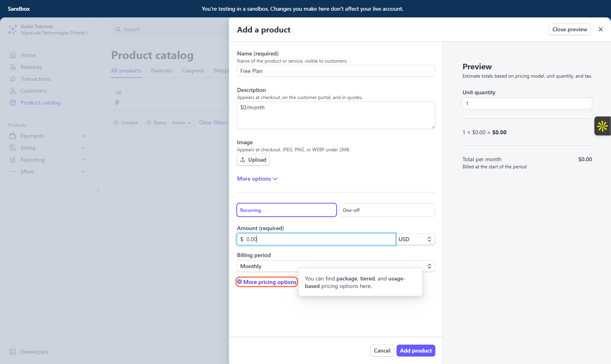Expand the Billing section chevron
Screen dimensions: 611x364
click(83, 148)
